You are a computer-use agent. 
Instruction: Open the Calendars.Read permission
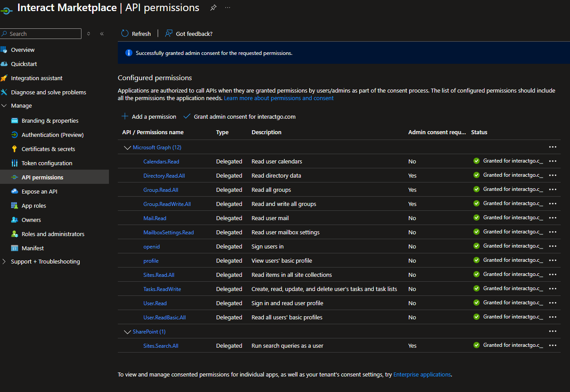[161, 161]
